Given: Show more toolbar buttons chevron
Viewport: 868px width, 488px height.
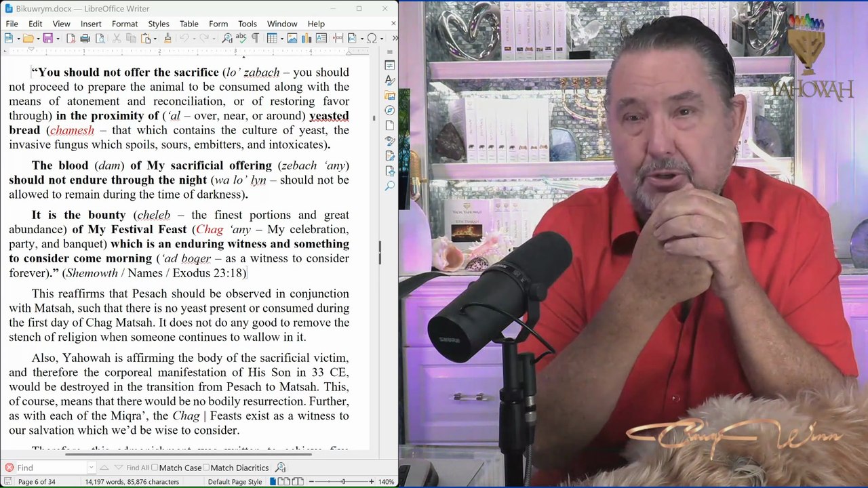Looking at the screenshot, I should (x=395, y=38).
